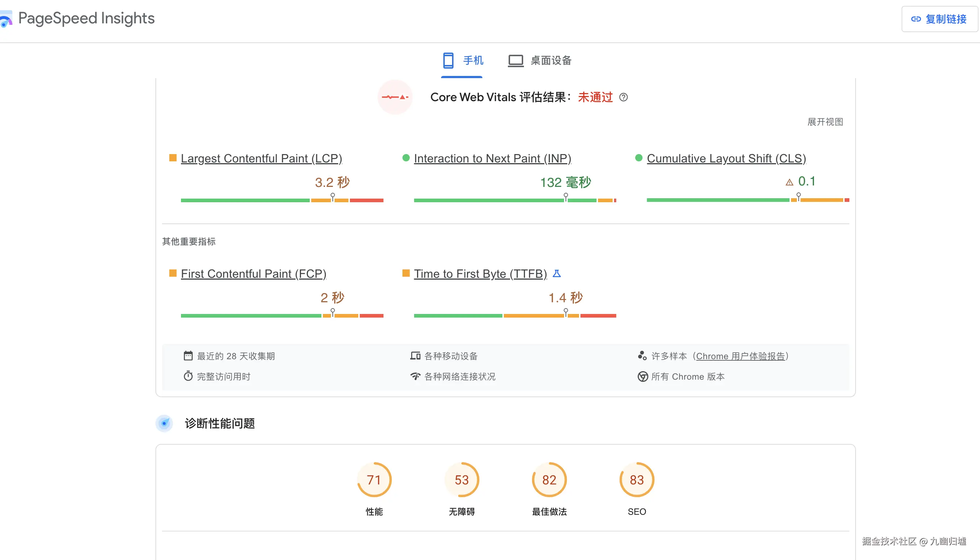Select the SEO score gauge 83

coord(636,480)
